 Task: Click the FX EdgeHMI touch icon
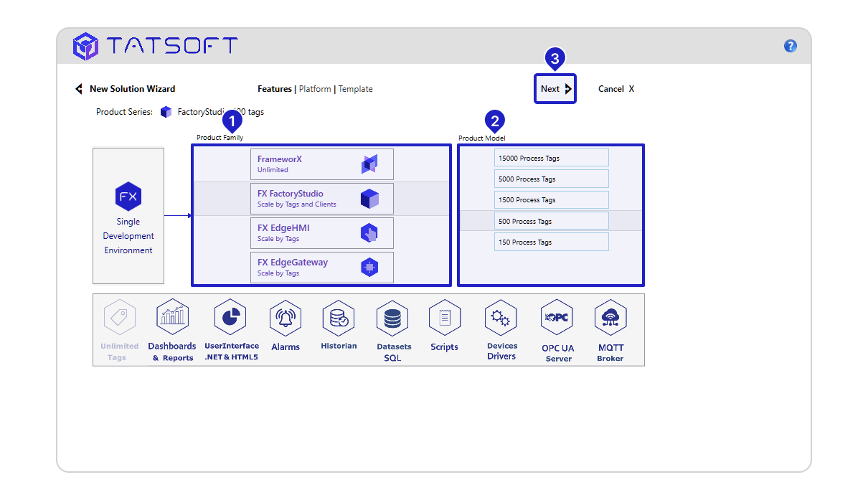[369, 233]
